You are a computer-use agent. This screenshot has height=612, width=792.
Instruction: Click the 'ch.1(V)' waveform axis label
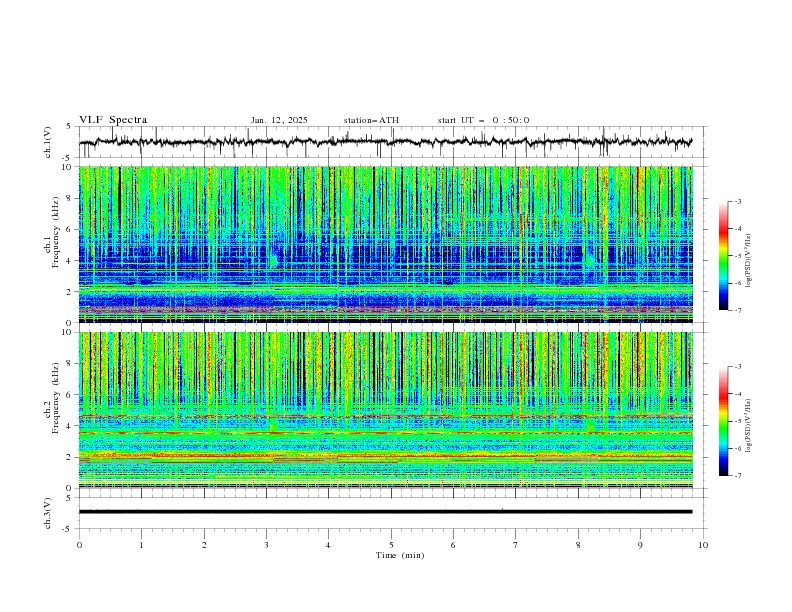[x=48, y=142]
